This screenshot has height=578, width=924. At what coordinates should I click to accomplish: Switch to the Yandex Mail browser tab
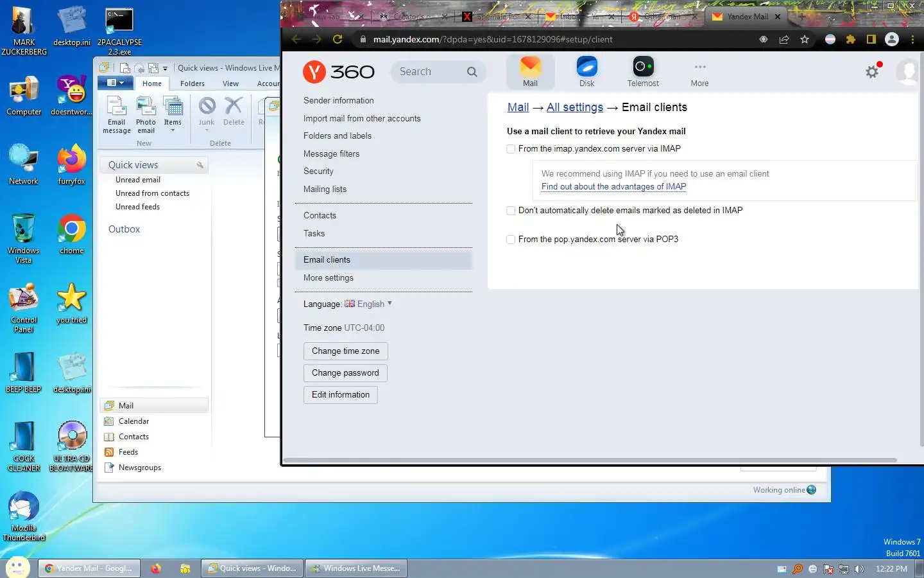coord(746,17)
